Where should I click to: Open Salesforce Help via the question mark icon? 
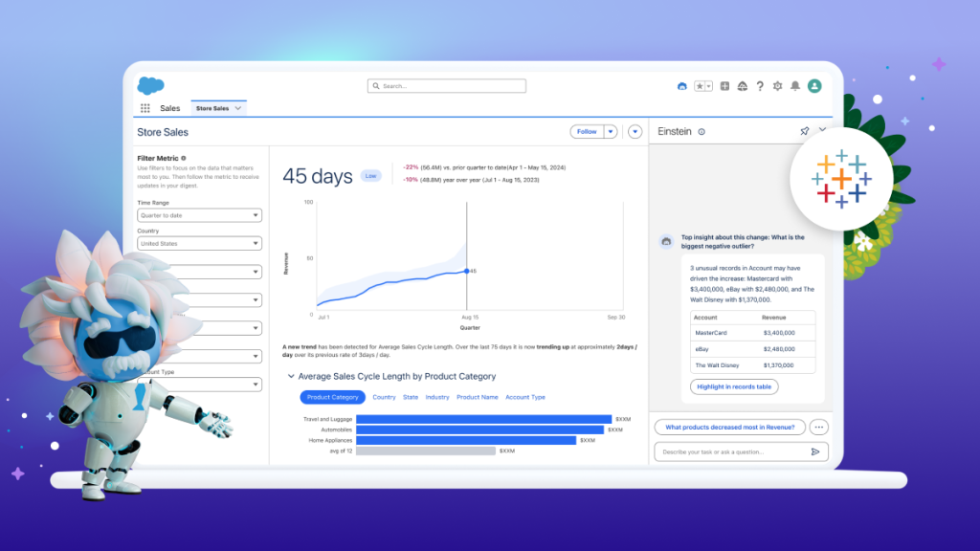click(760, 86)
